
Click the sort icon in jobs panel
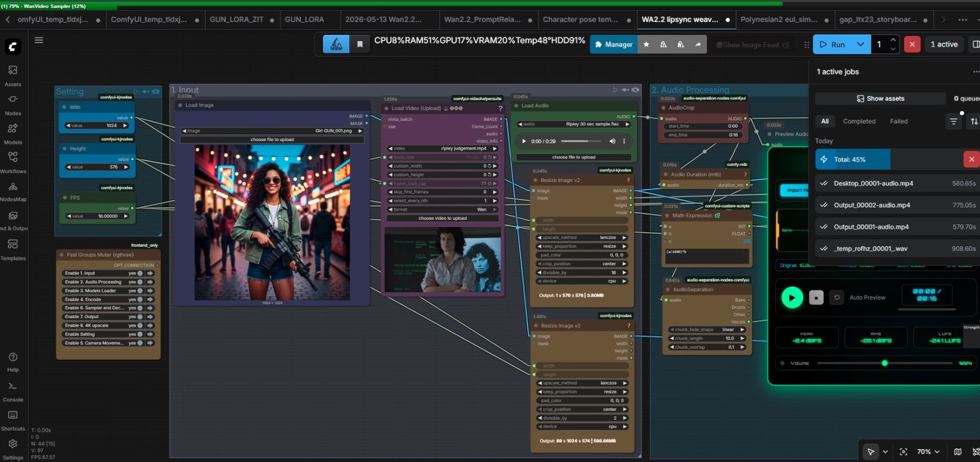974,121
